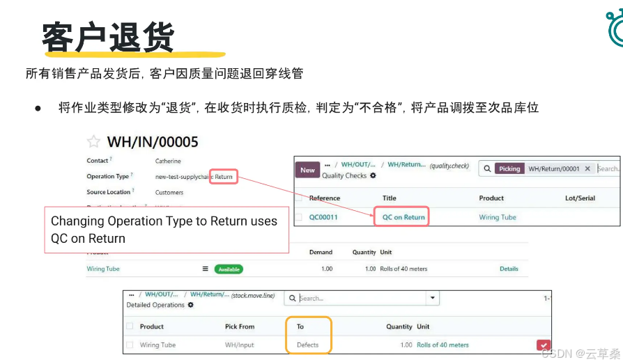This screenshot has height=364, width=623.
Task: Open WH/Return breadcrumb in Detailed Operations panel
Action: [x=209, y=294]
